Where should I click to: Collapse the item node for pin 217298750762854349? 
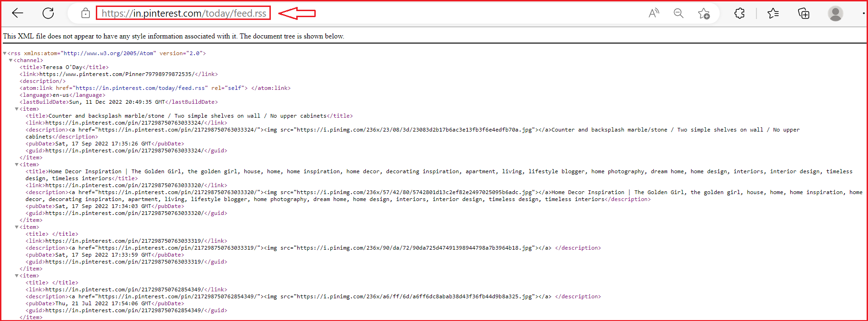click(x=17, y=276)
